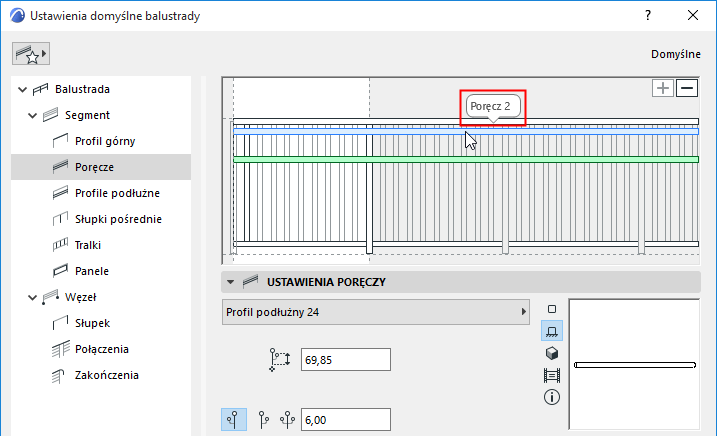The image size is (717, 436).
Task: Close the balustrade settings dialog
Action: (x=693, y=16)
